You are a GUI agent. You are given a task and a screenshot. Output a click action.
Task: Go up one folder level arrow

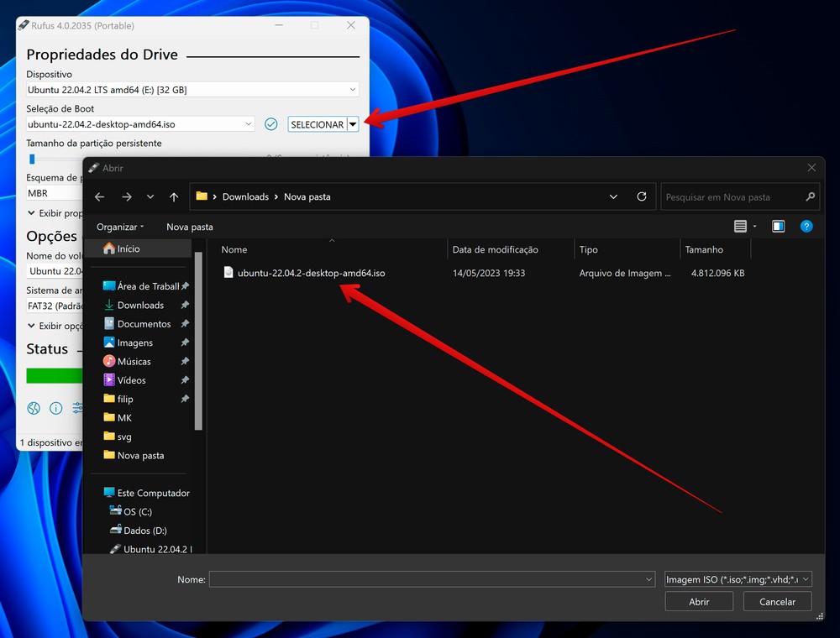(174, 196)
